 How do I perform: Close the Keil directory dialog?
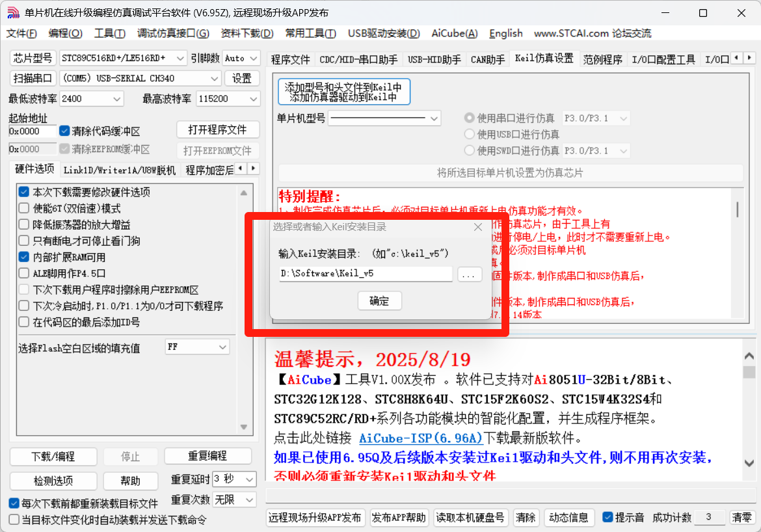click(x=477, y=227)
